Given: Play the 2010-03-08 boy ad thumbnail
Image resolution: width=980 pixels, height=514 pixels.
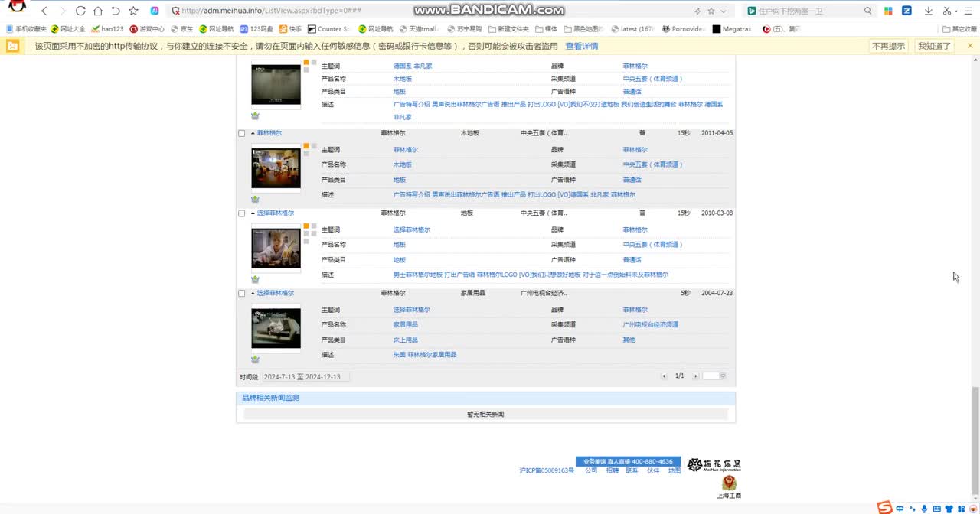Looking at the screenshot, I should pyautogui.click(x=276, y=249).
